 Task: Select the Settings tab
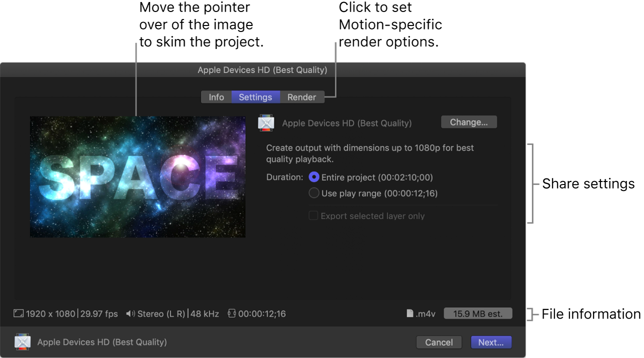[255, 97]
